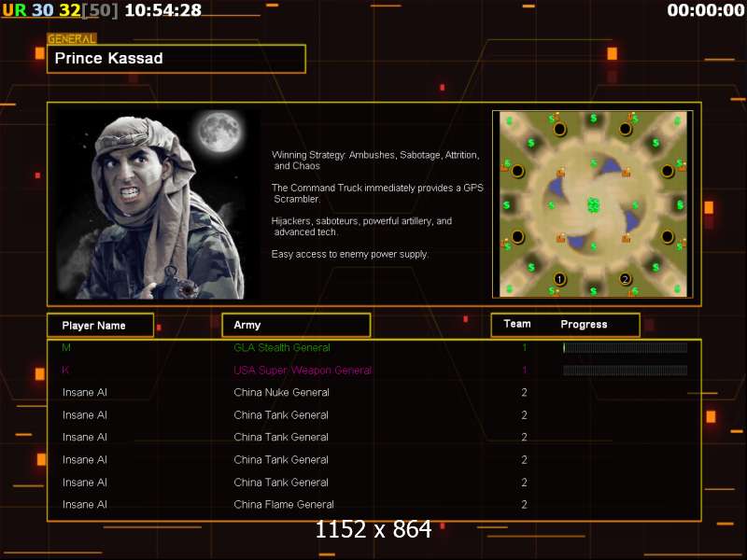Click the Winning Strategy description text

375,161
